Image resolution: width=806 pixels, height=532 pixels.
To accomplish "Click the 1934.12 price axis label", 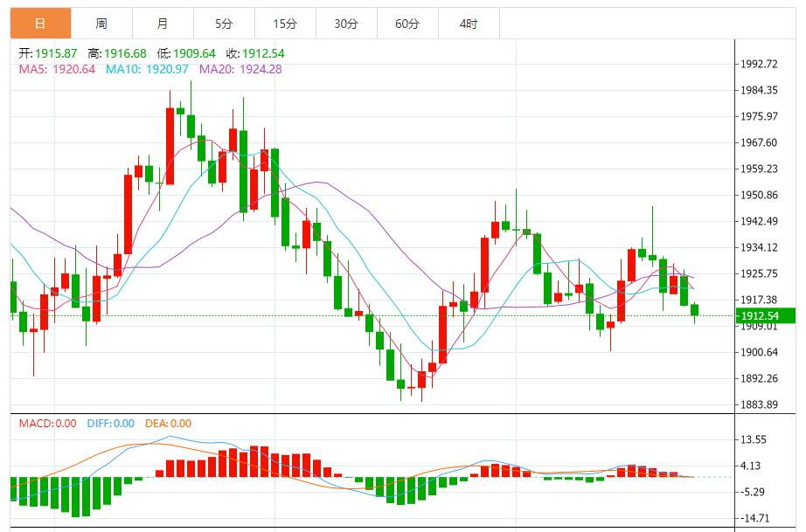I will (759, 247).
